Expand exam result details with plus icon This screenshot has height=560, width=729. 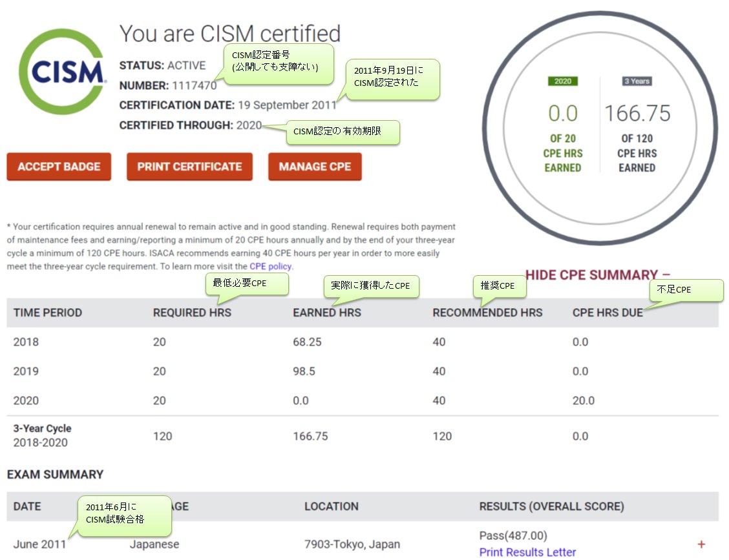[701, 544]
